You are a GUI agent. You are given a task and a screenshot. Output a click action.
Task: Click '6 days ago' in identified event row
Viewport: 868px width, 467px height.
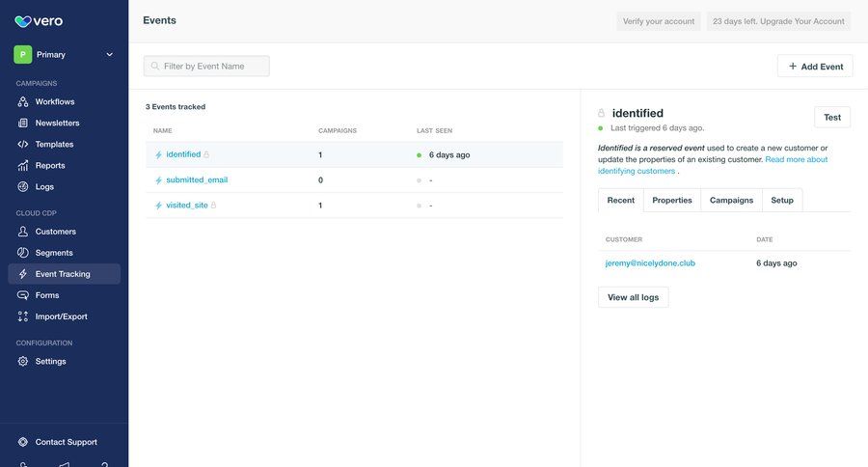(449, 155)
